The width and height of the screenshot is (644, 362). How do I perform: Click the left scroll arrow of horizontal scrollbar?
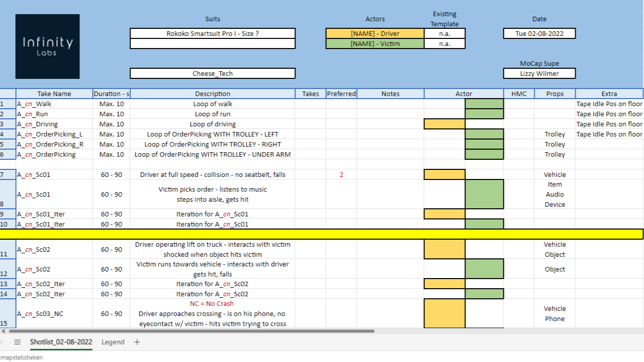click(x=4, y=331)
